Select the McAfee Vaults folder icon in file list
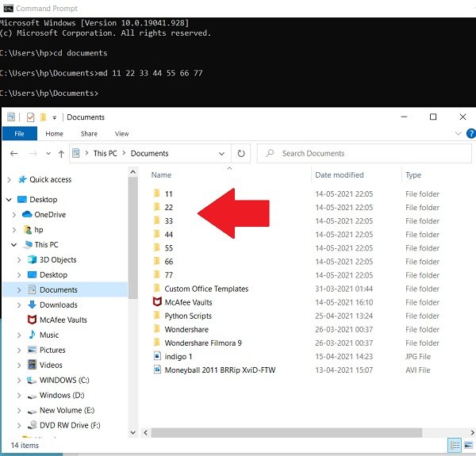Image resolution: width=476 pixels, height=456 pixels. 157,302
